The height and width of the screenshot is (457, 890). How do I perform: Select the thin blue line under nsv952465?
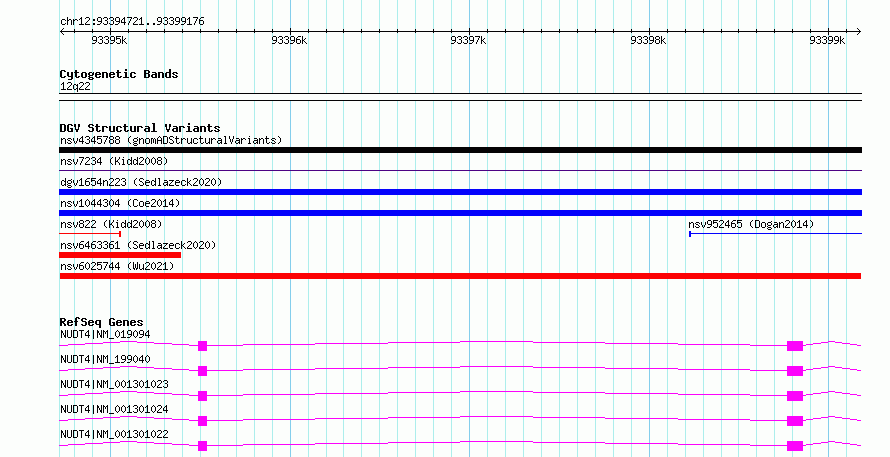[x=775, y=233]
